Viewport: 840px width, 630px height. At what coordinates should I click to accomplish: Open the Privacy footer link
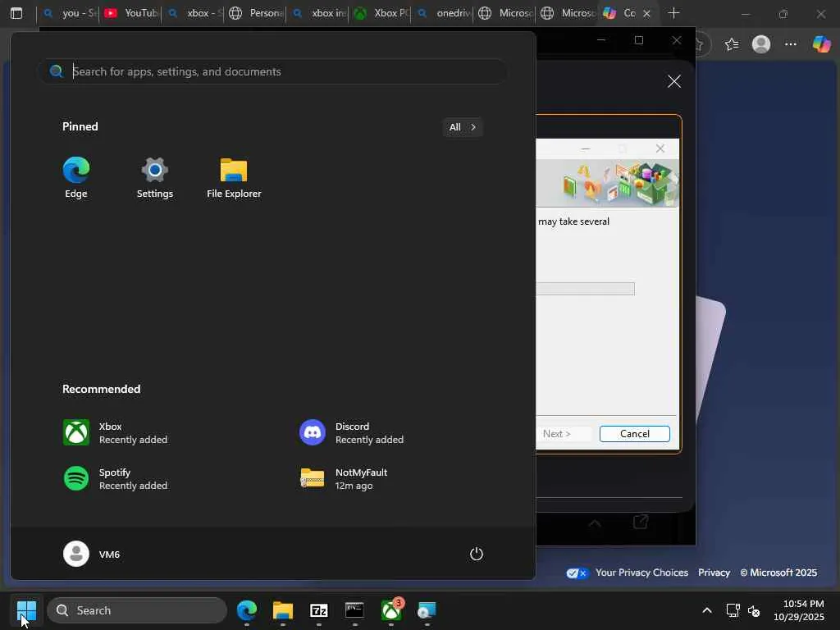714,573
